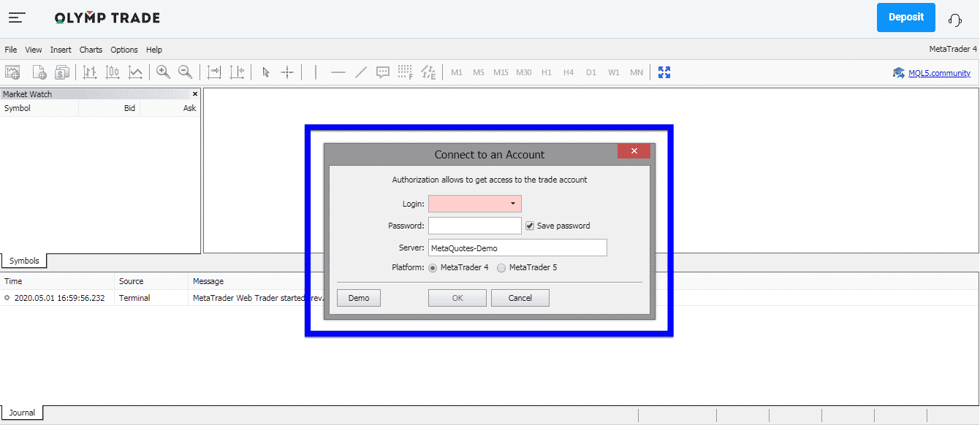This screenshot has height=425, width=980.
Task: Open the File menu
Action: (11, 50)
